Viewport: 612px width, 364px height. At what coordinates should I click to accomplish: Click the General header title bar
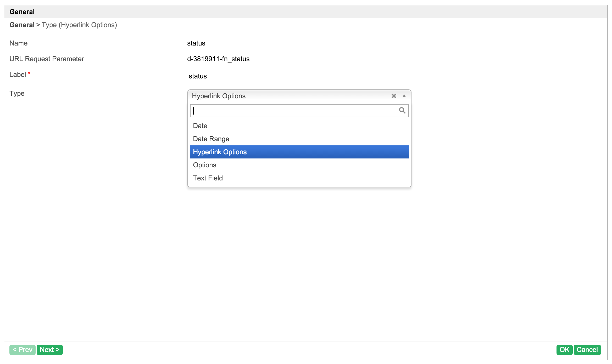(x=22, y=12)
